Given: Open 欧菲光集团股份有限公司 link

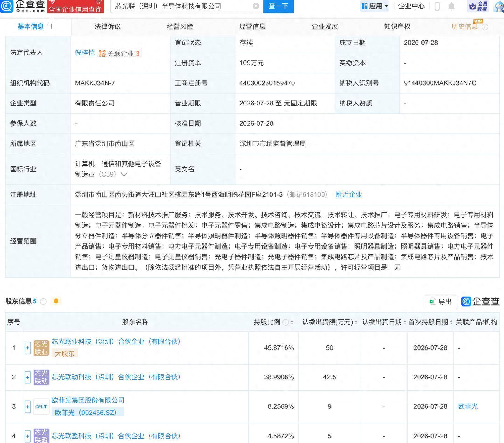Looking at the screenshot, I should click(88, 400).
